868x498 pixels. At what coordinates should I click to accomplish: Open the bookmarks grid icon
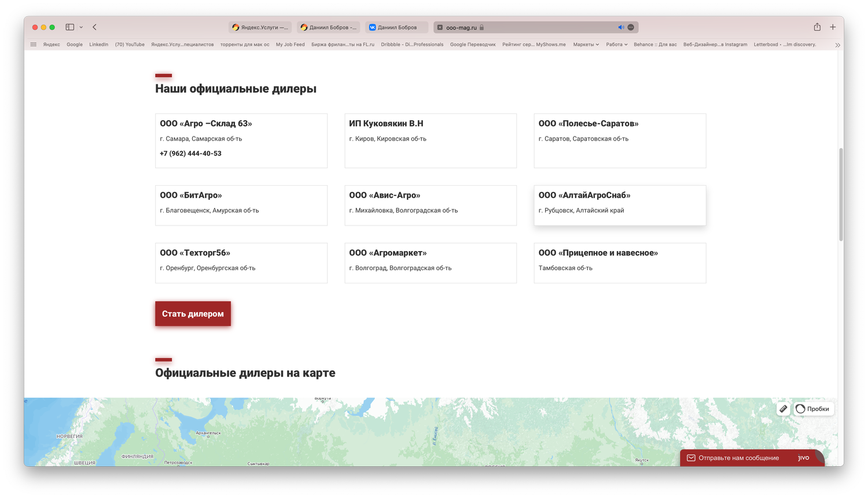pos(34,45)
